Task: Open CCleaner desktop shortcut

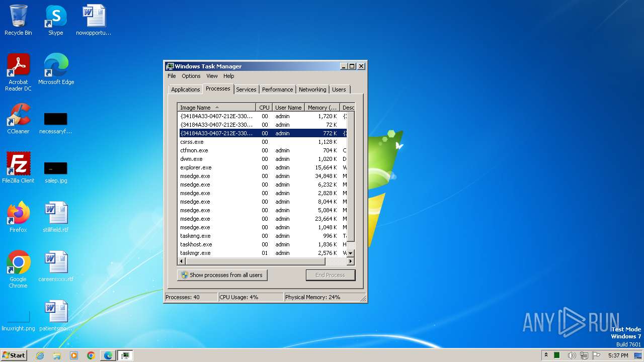Action: (x=18, y=119)
